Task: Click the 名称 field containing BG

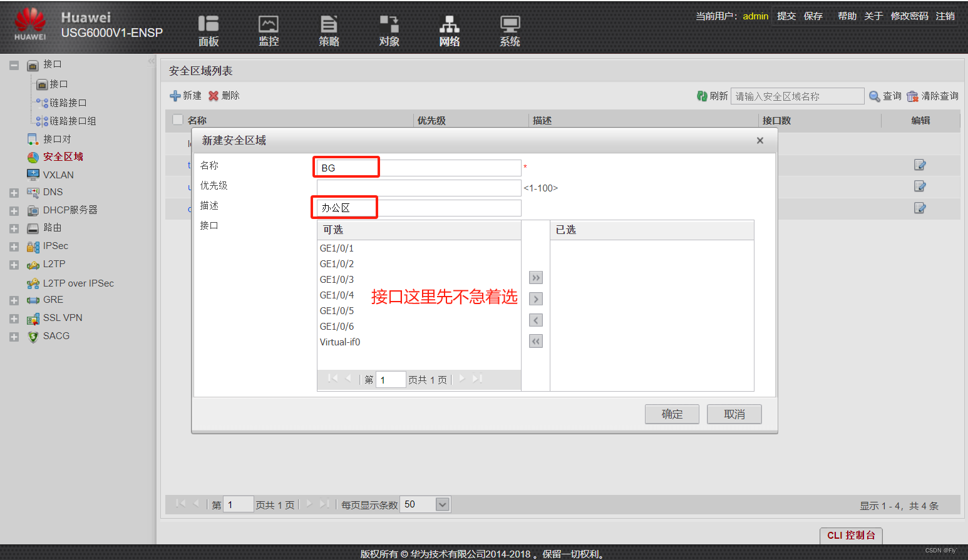Action: (x=419, y=168)
